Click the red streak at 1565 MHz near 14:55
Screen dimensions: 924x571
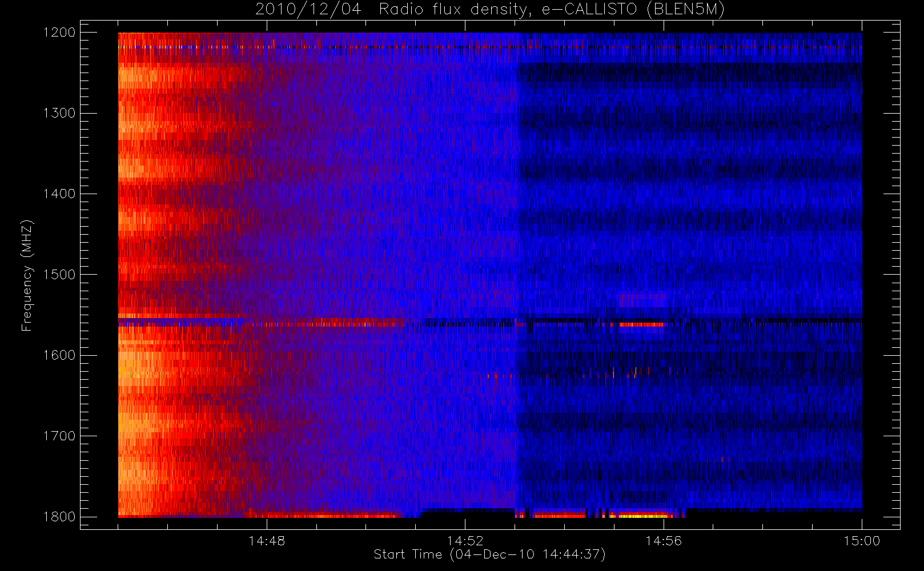641,324
